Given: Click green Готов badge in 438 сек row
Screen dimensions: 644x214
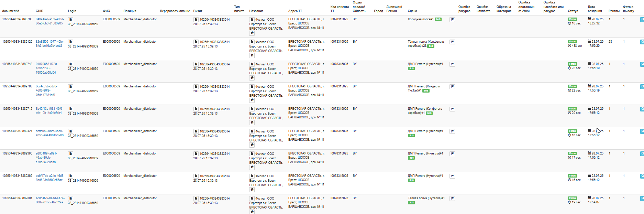Looking at the screenshot, I should click(573, 42).
